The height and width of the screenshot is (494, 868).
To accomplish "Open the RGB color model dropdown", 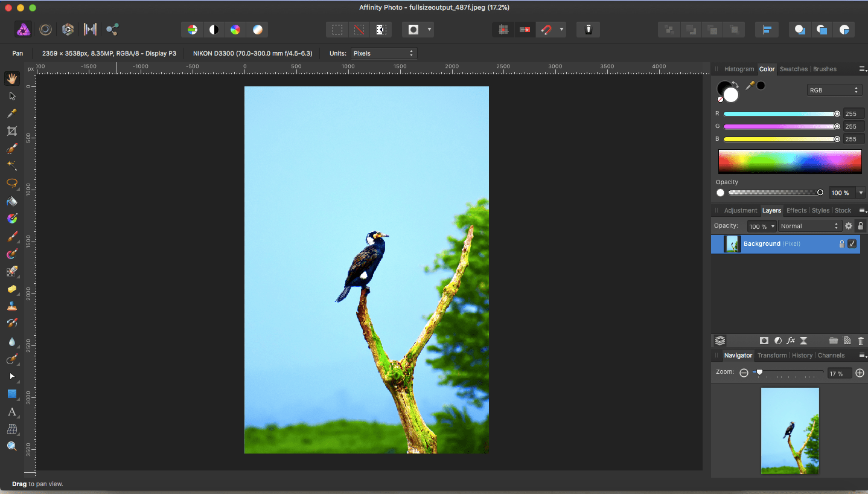I will click(834, 90).
